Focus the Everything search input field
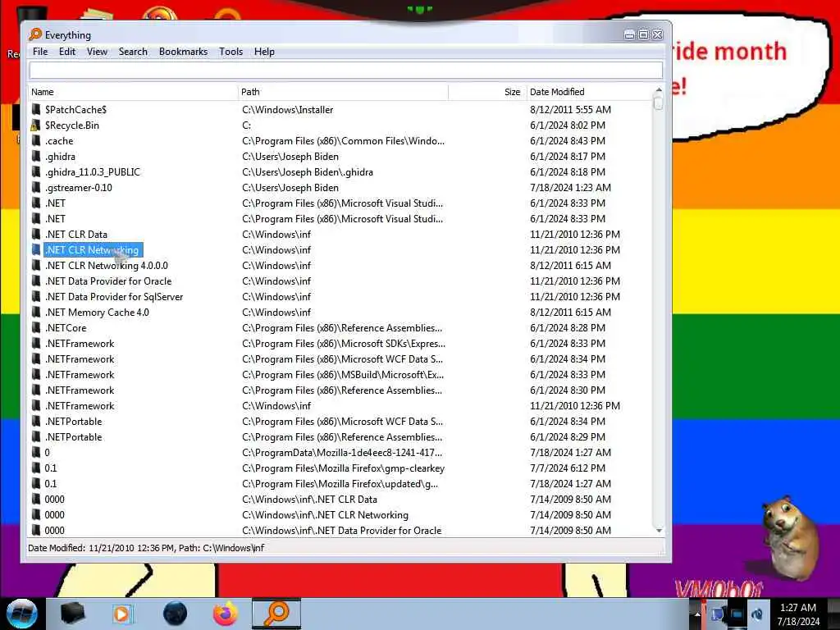The image size is (840, 630). [345, 70]
